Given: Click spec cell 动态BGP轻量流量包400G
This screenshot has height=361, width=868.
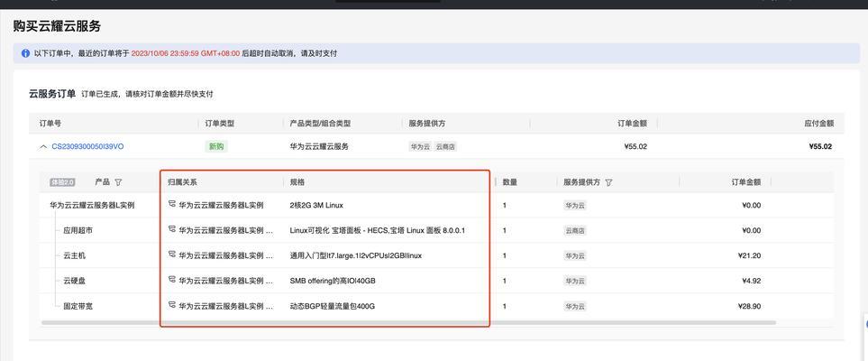Looking at the screenshot, I should coord(332,306).
